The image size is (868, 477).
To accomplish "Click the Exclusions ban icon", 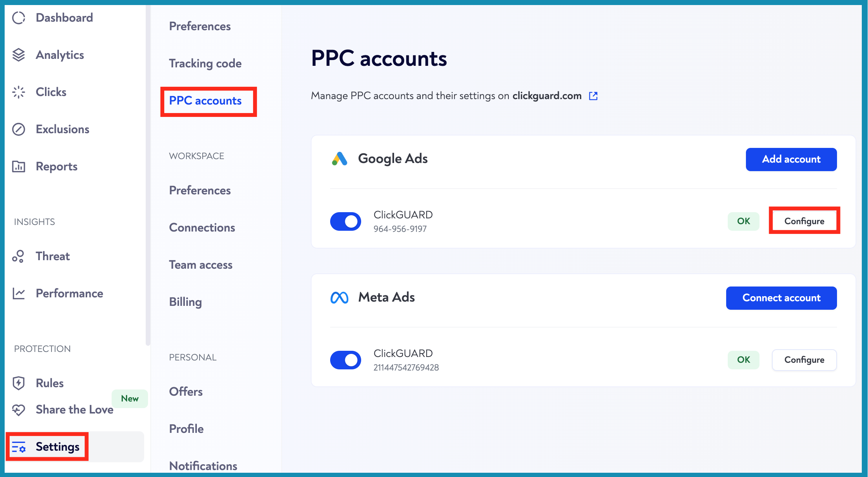I will (19, 129).
